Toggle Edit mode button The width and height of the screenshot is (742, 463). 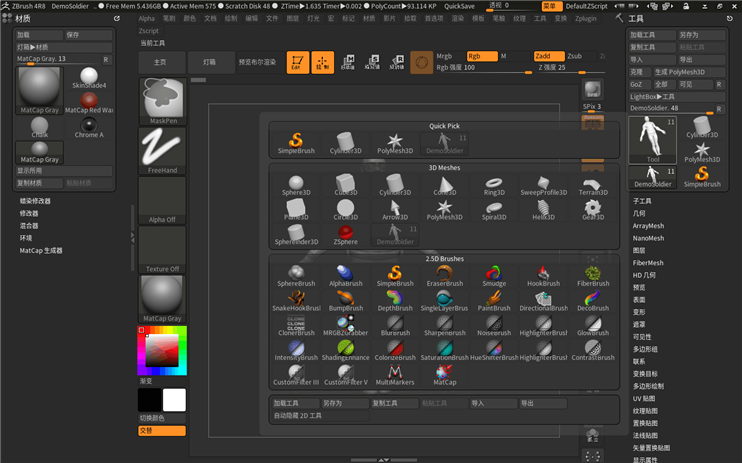(298, 62)
